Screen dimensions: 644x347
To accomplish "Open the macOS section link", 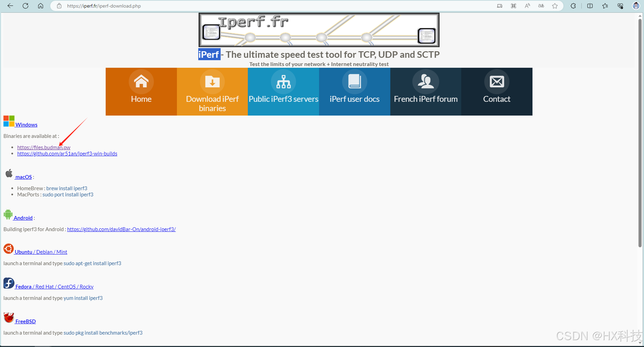I will [x=23, y=177].
